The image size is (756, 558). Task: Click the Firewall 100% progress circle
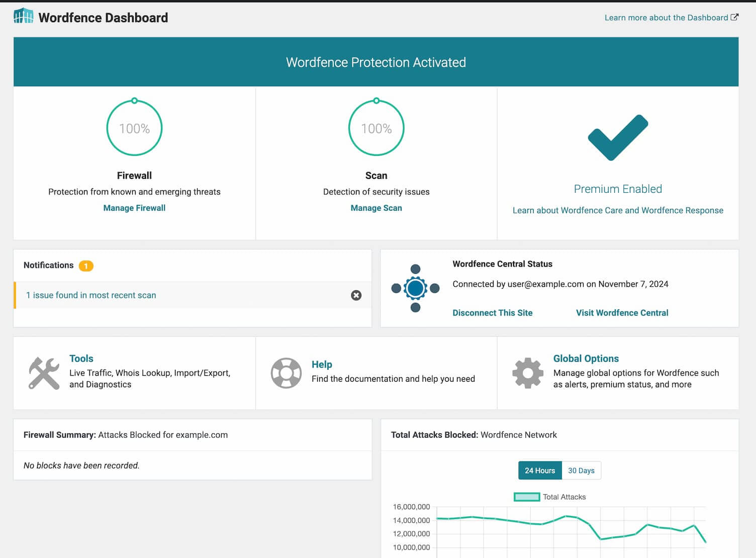134,128
